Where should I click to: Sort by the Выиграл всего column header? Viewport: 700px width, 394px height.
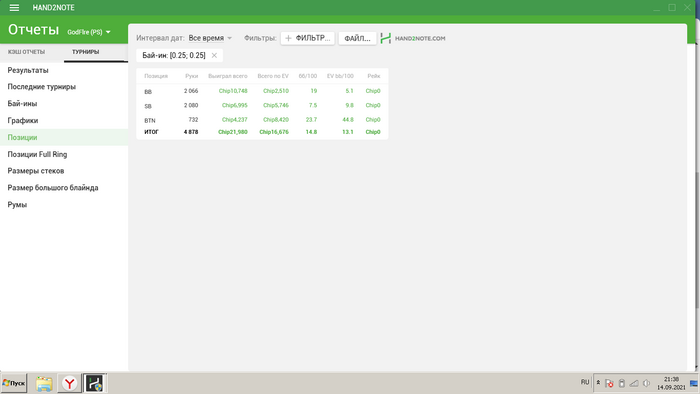pyautogui.click(x=228, y=76)
